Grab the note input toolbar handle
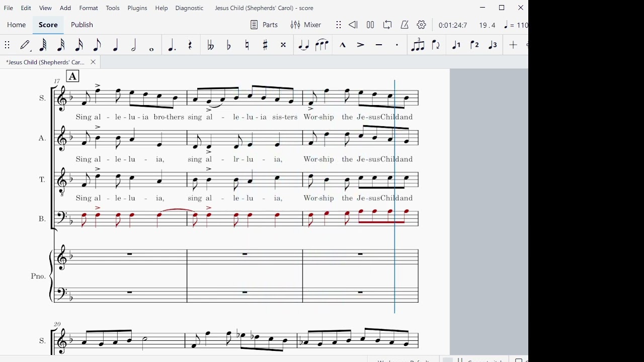644x362 pixels. [x=7, y=45]
